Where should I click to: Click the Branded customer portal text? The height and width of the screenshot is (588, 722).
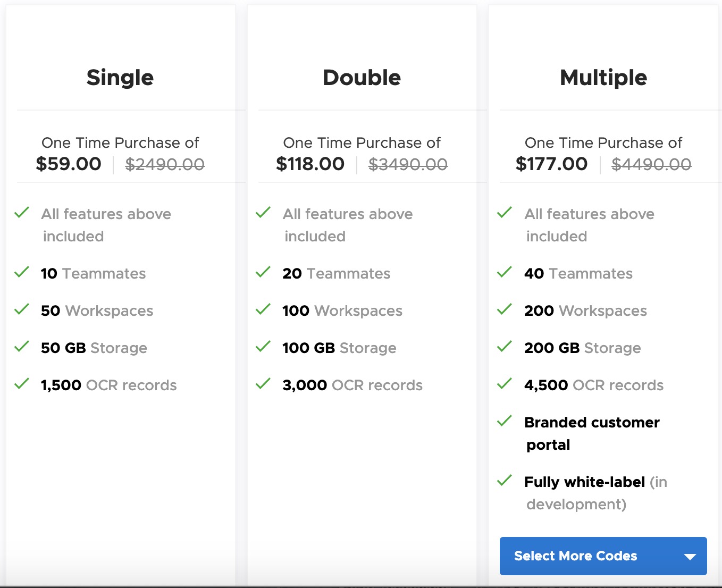[x=591, y=433]
